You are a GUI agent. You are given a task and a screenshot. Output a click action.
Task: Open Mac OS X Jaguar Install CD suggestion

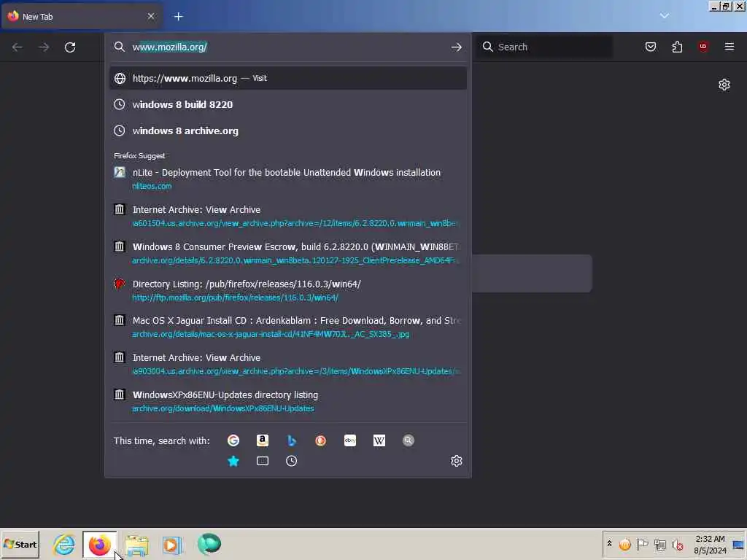click(287, 327)
